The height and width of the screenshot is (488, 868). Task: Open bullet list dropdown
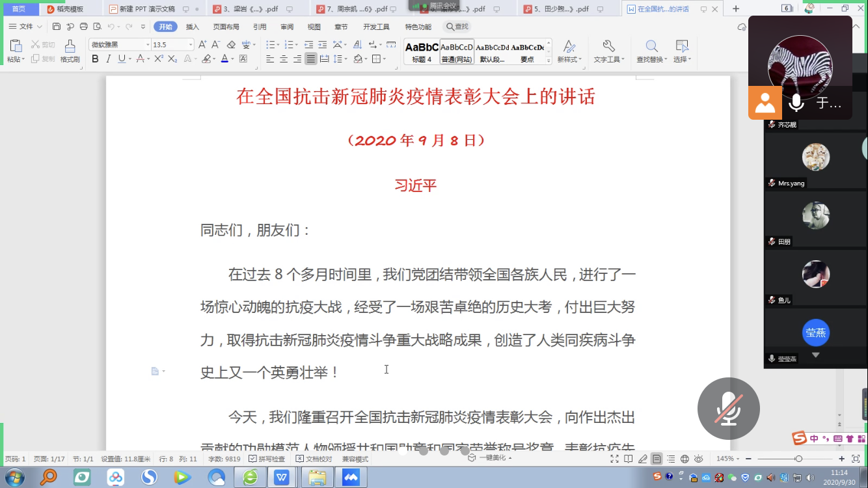coord(278,44)
